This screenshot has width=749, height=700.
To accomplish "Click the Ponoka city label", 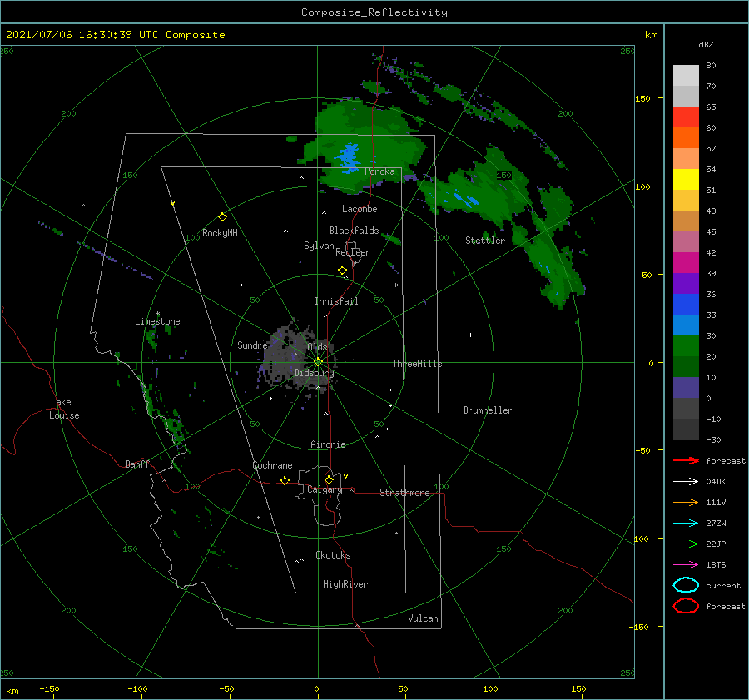I will (379, 171).
